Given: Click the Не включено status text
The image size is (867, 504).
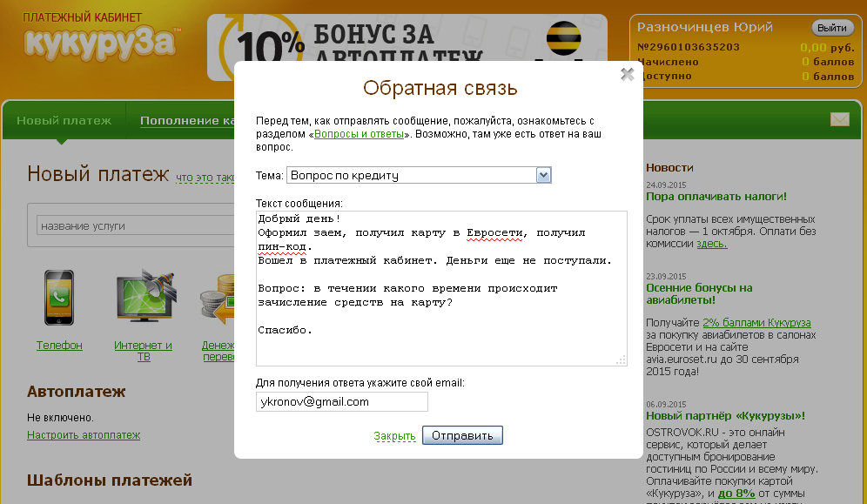Looking at the screenshot, I should pyautogui.click(x=60, y=418).
